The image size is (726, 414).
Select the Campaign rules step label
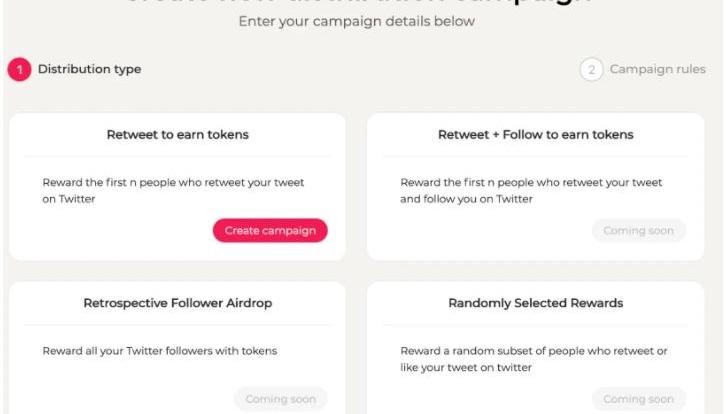coord(658,70)
